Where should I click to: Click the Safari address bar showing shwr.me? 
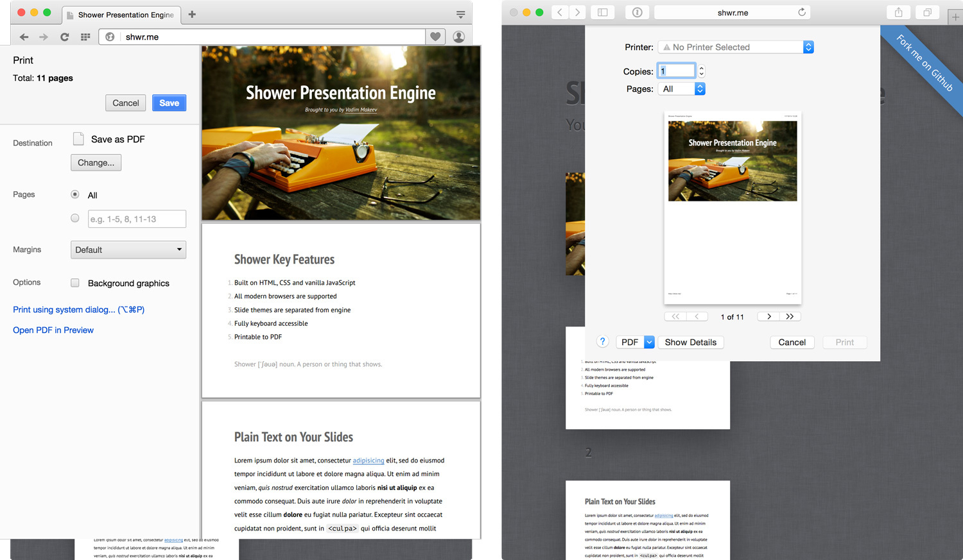(x=733, y=12)
